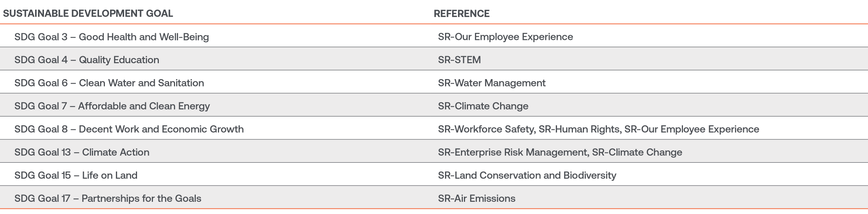This screenshot has height=214, width=868.
Task: Select SDG Goal 4 Quality Education
Action: click(87, 60)
